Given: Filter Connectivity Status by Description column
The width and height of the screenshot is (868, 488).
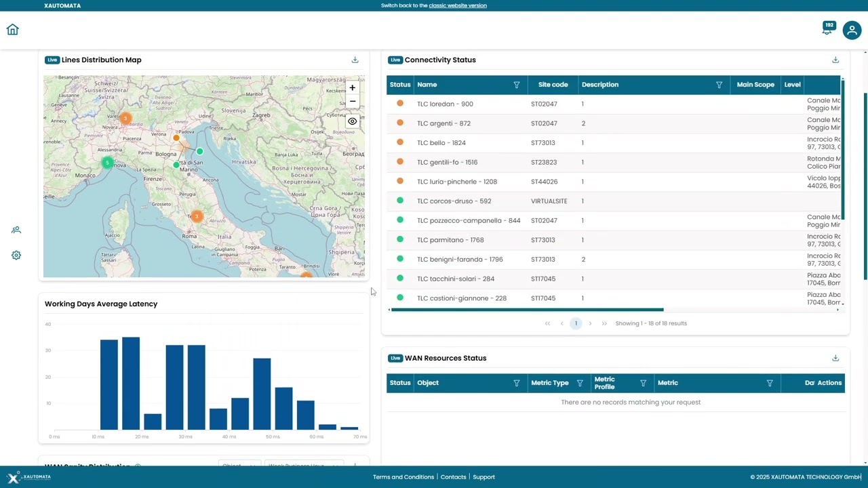Looking at the screenshot, I should point(719,85).
